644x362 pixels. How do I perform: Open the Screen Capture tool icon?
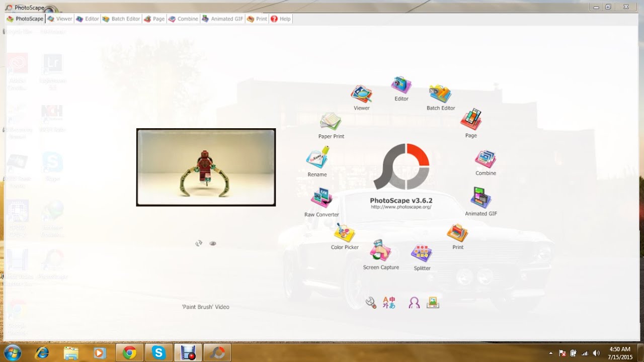[x=381, y=250]
